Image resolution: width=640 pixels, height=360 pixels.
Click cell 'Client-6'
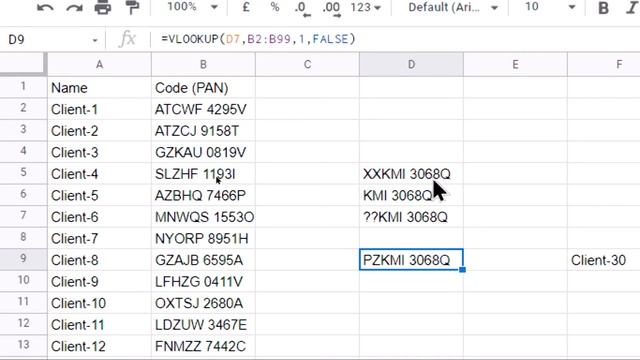(99, 217)
